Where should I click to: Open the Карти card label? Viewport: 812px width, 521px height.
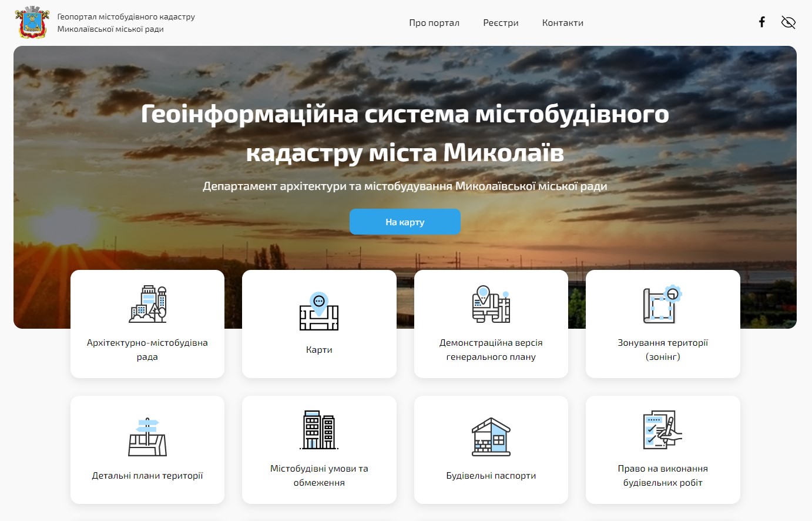pos(319,350)
